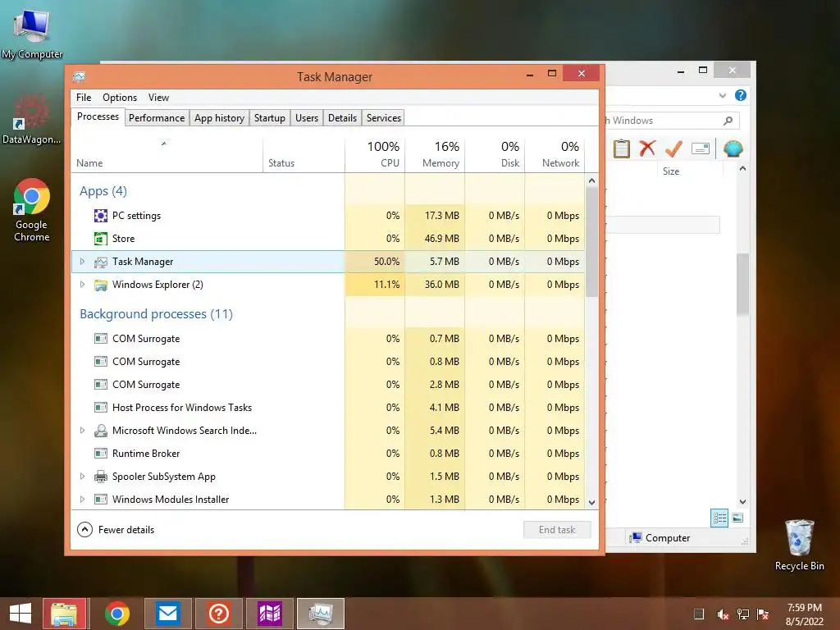Select the Store app row
The image size is (840, 630).
[328, 239]
